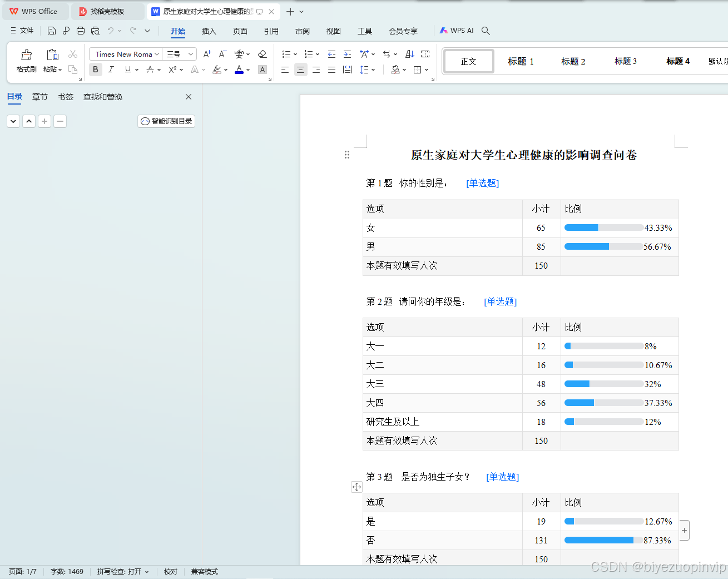The height and width of the screenshot is (579, 728).
Task: Click the page count 页面: 1/7
Action: [23, 571]
